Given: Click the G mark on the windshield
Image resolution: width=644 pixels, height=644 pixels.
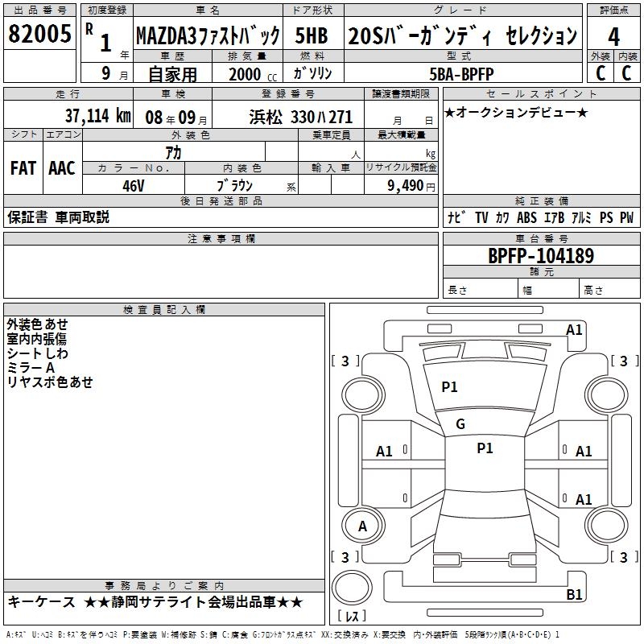Looking at the screenshot, I should click(x=460, y=424).
